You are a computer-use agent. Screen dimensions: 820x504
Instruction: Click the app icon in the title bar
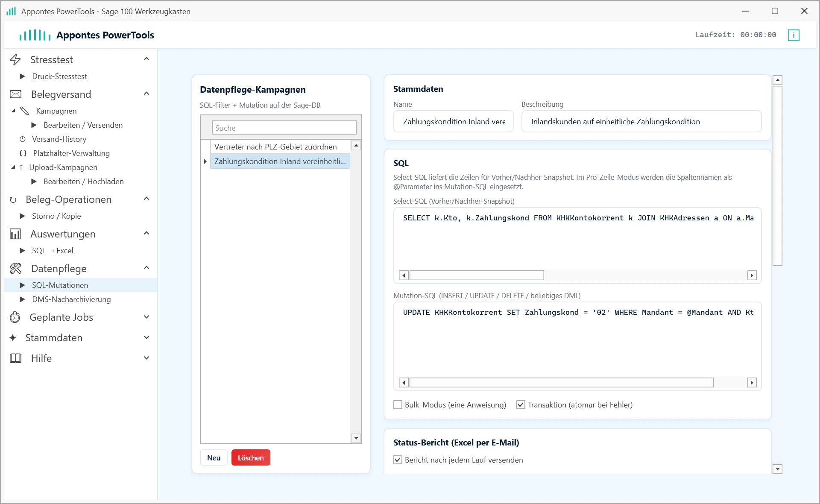(11, 11)
